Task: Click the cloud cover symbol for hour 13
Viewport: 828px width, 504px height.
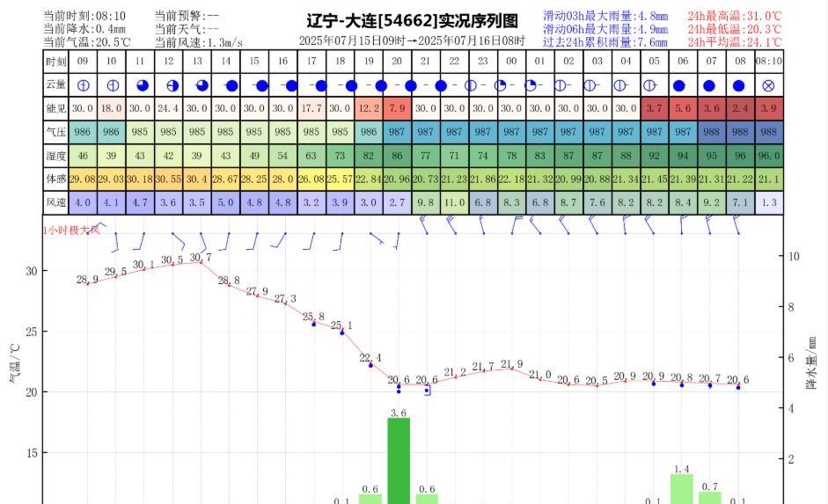Action: pyautogui.click(x=202, y=85)
